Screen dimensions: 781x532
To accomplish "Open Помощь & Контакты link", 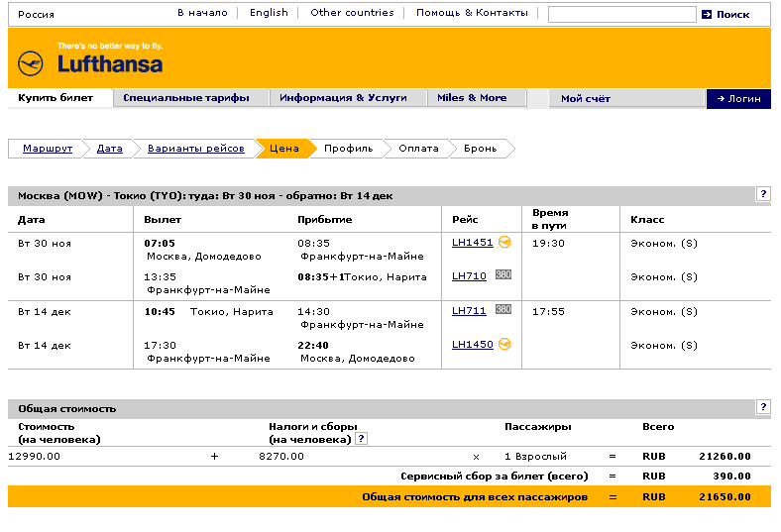I will point(472,13).
